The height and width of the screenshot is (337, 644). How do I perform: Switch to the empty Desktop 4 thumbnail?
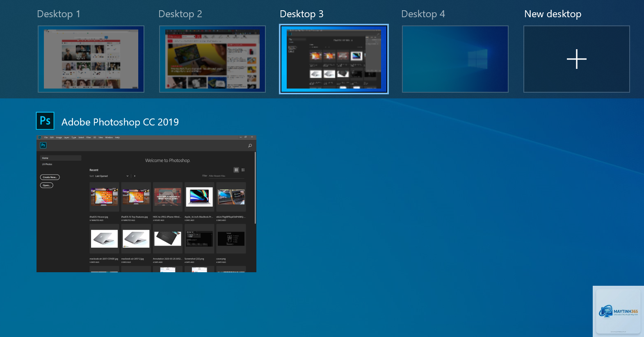(455, 59)
